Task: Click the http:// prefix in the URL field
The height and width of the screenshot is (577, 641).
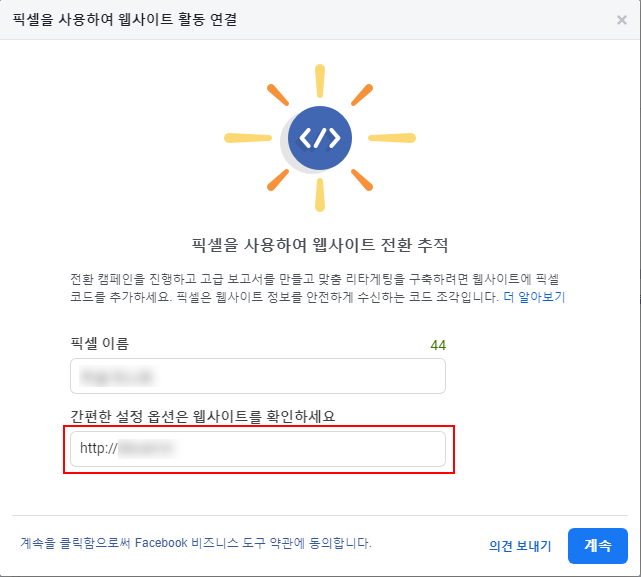Action: point(97,449)
